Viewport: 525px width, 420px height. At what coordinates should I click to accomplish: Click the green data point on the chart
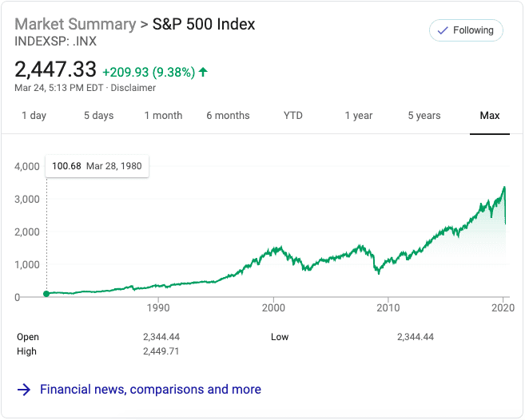(x=46, y=294)
